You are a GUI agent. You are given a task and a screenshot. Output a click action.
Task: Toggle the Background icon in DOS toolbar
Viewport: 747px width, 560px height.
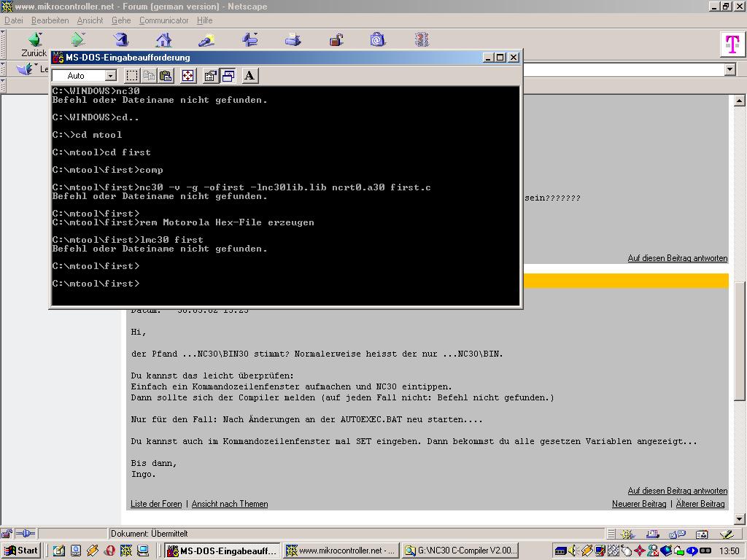[228, 76]
